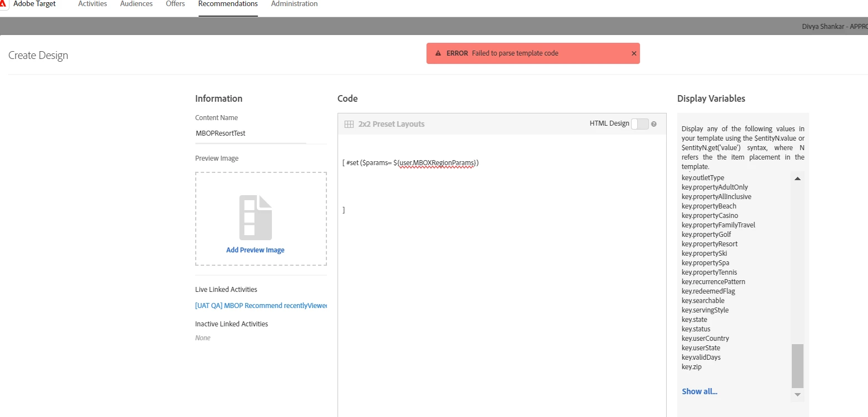Image resolution: width=868 pixels, height=417 pixels.
Task: Click Show all... in Display Variables
Action: coord(700,391)
